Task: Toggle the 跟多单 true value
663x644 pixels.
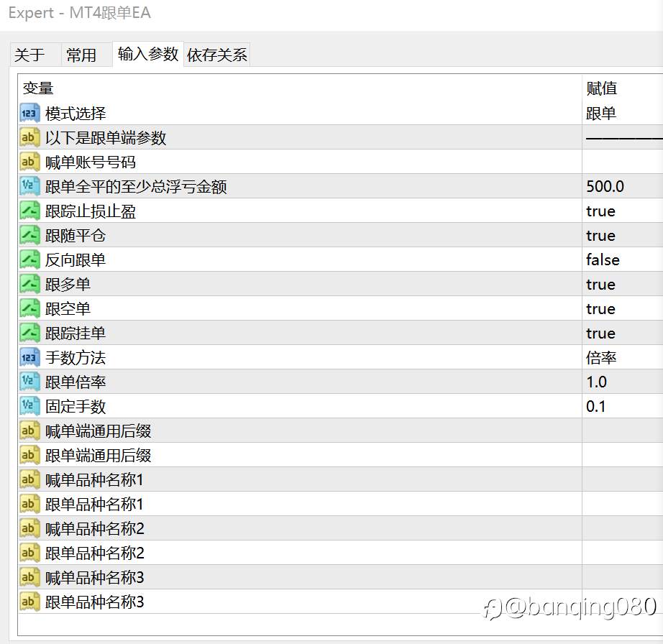Action: (600, 284)
